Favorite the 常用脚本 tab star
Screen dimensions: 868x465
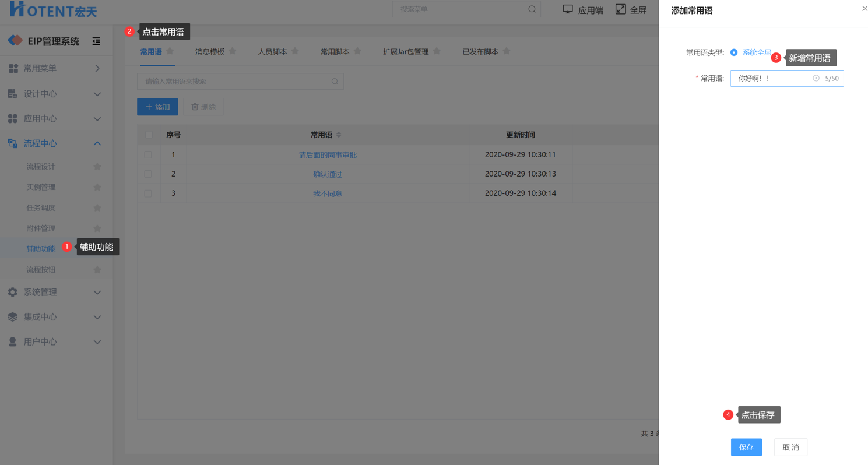click(357, 51)
